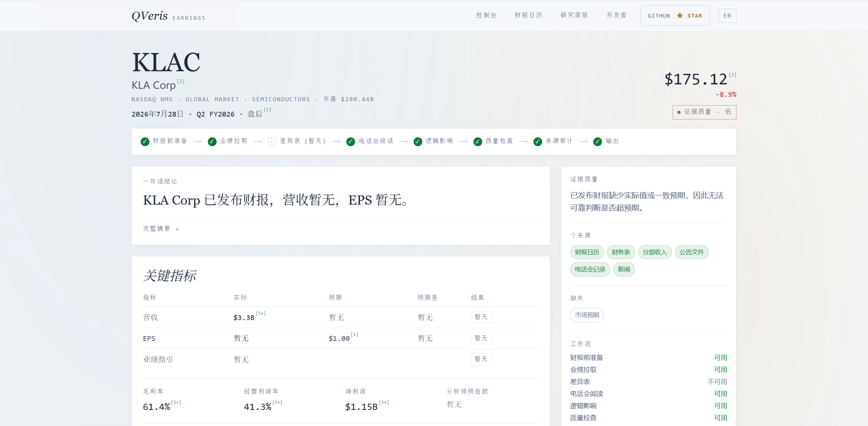Click the check icon beside 来源审计
Viewport: 868px width, 426px height.
pos(538,141)
